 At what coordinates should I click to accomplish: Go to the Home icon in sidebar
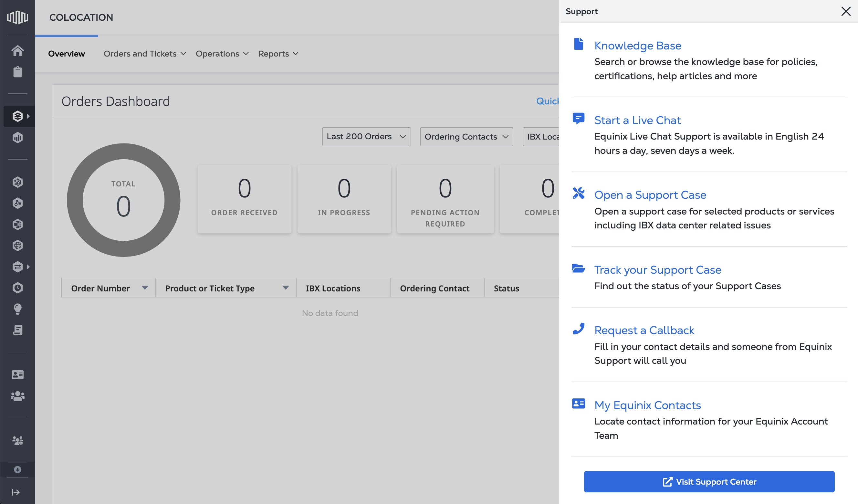click(x=17, y=51)
